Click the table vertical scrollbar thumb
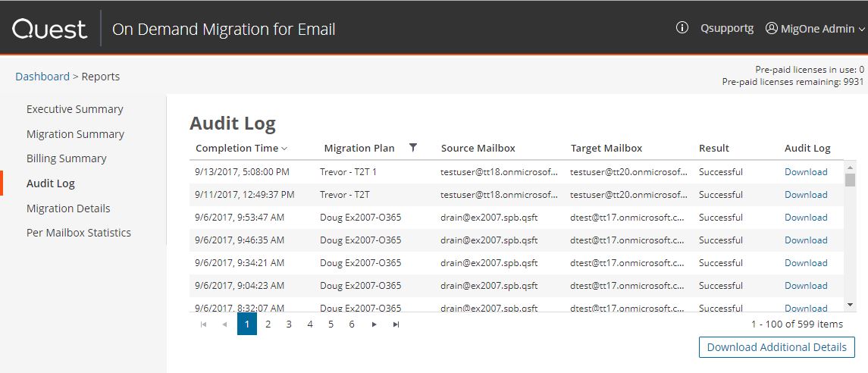The height and width of the screenshot is (373, 868). point(851,180)
